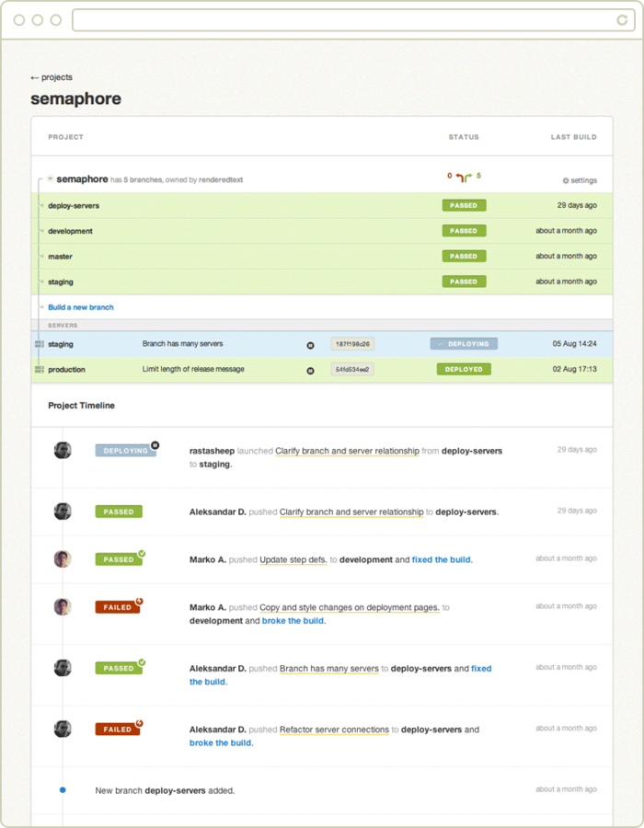Click Aleksandar D.'s 'broke the build' link
The height and width of the screenshot is (828, 644).
pyautogui.click(x=221, y=743)
